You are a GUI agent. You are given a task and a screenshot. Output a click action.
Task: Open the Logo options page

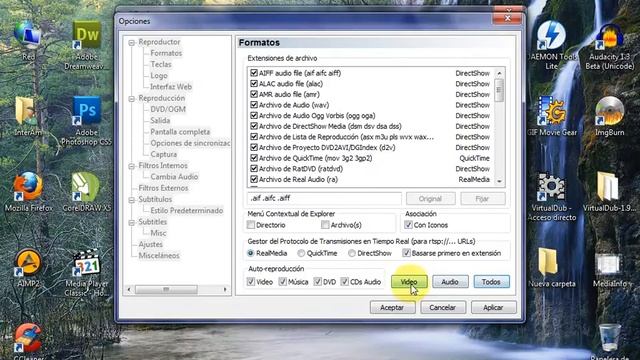point(159,76)
